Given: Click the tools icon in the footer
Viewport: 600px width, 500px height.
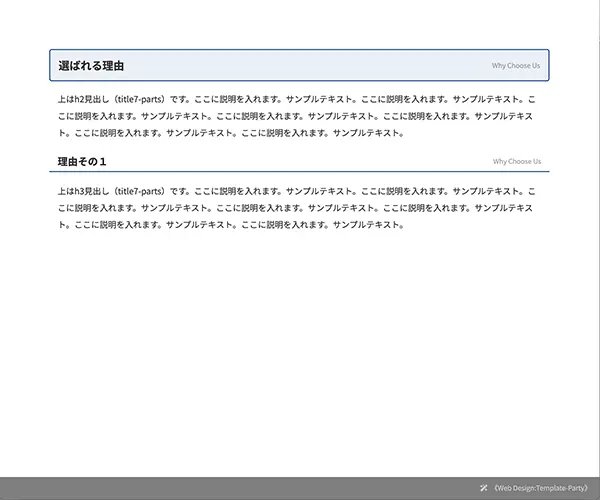Looking at the screenshot, I should (483, 488).
